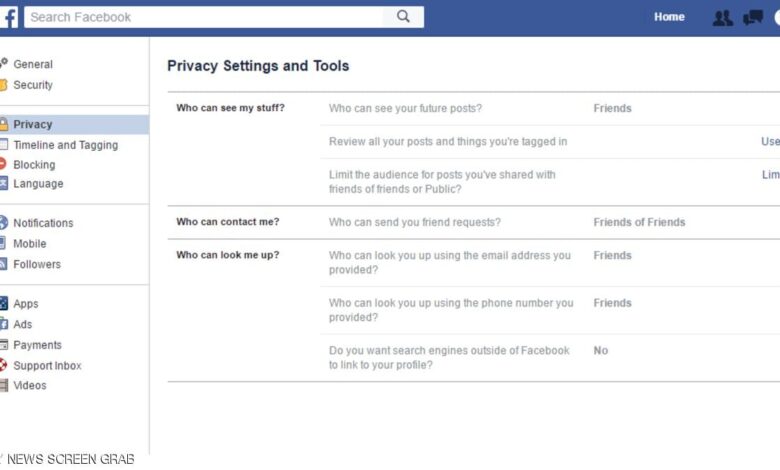Open the messages icon in header

753,18
